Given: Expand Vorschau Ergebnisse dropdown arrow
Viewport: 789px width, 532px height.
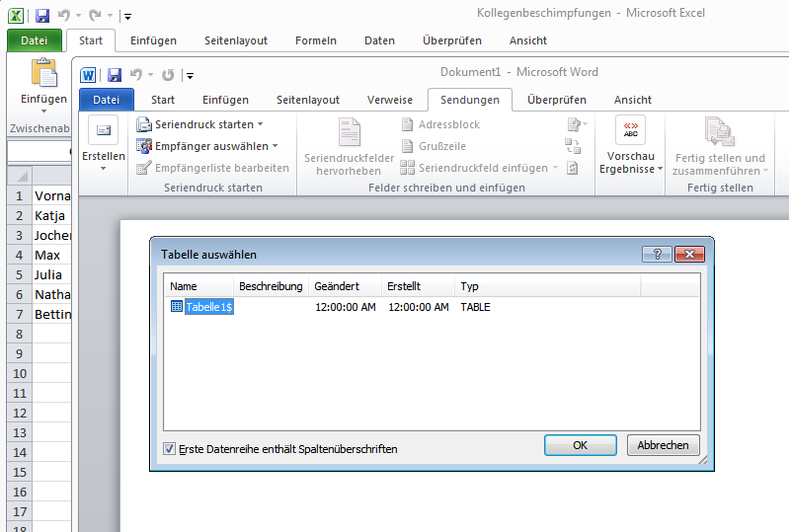Looking at the screenshot, I should click(x=660, y=169).
